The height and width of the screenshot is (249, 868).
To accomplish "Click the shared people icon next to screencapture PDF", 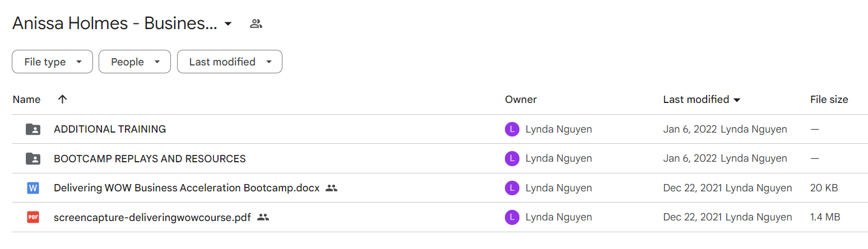I will tap(263, 217).
